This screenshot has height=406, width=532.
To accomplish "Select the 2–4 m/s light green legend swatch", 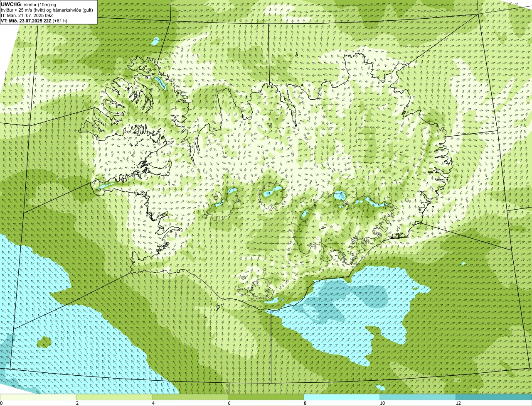I will tap(114, 397).
